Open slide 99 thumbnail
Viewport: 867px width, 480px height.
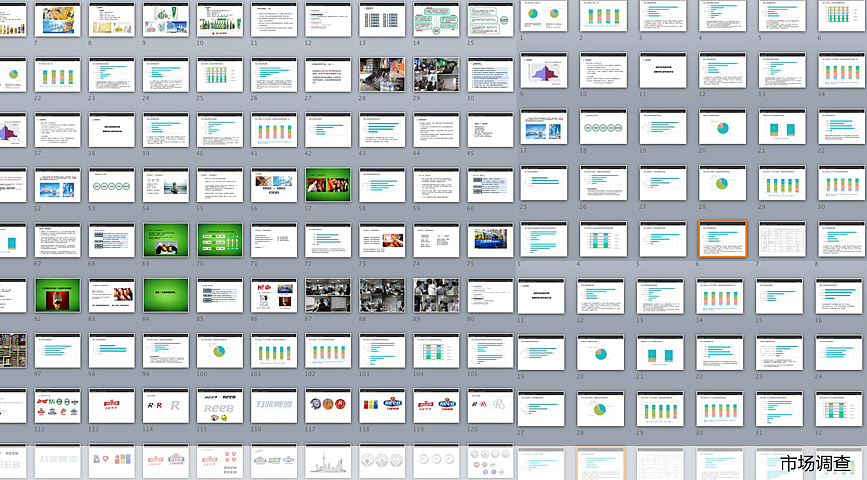point(165,351)
